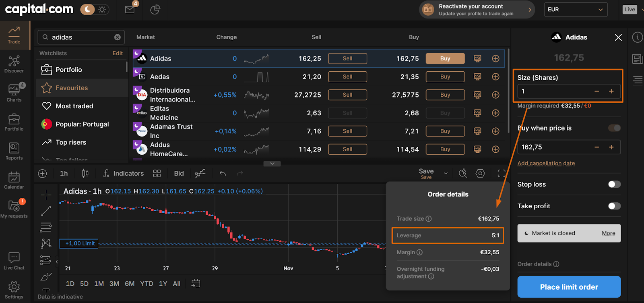
Task: Open chart icon for Adamas Trust row
Action: point(477,131)
